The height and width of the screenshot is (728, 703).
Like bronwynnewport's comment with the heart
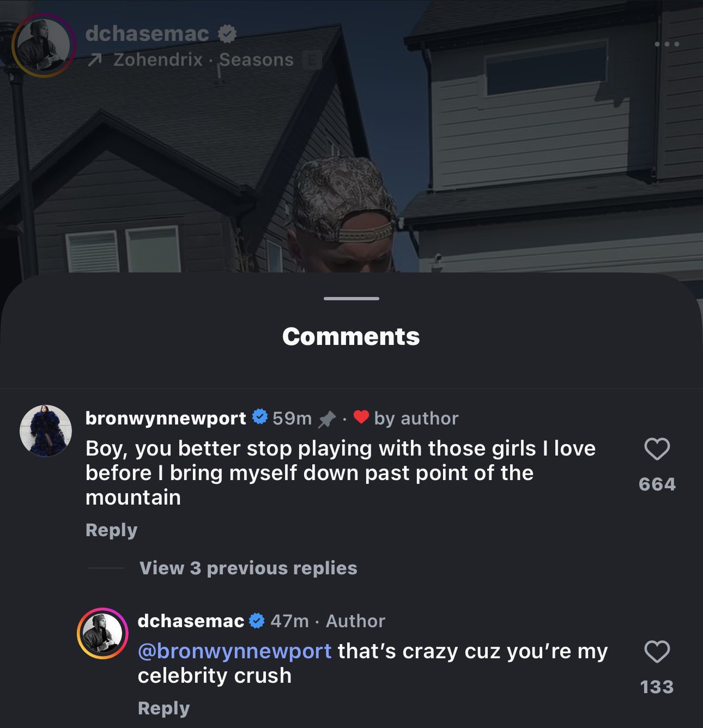pos(657,449)
